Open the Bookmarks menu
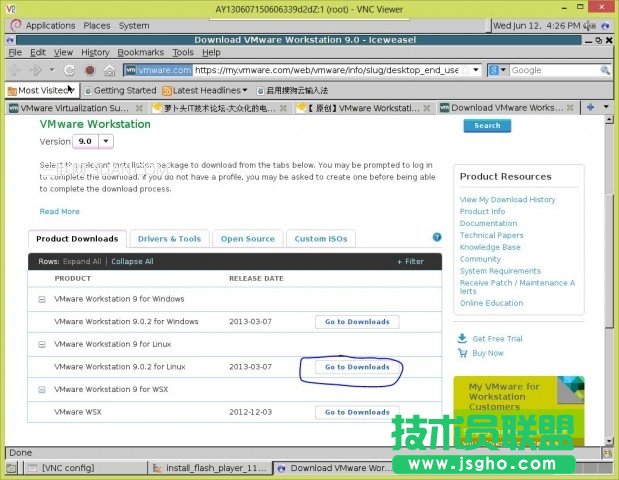Screen dimensions: 619x480 pyautogui.click(x=141, y=52)
